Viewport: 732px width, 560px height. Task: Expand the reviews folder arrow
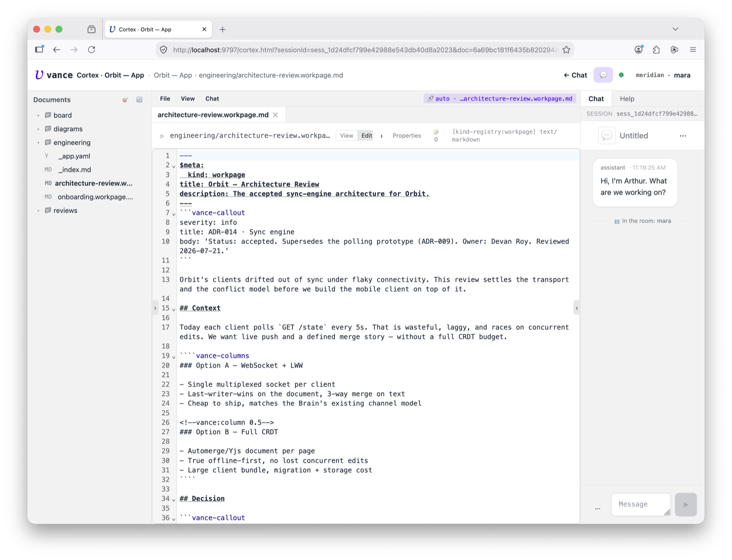point(38,211)
